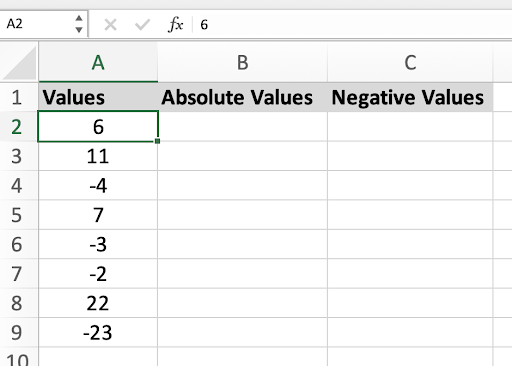Screen dimensions: 512x366
Task: Select the cell containing 22
Action: point(98,303)
